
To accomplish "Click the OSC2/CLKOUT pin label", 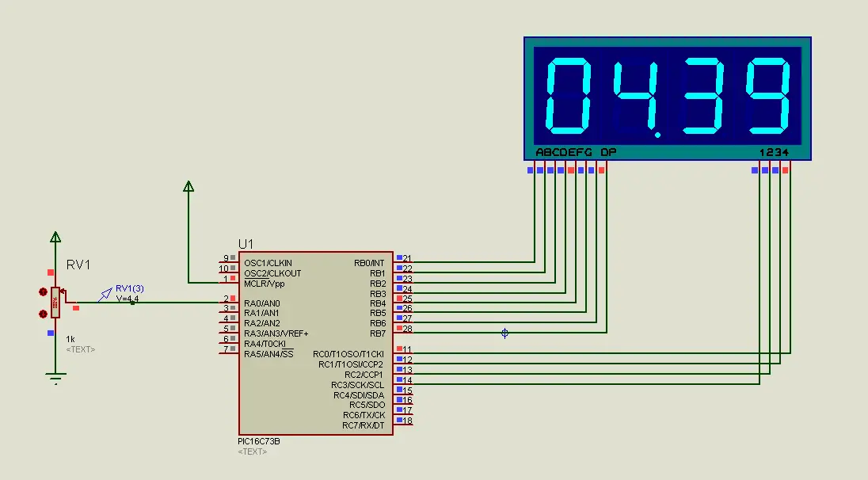I will pyautogui.click(x=272, y=273).
